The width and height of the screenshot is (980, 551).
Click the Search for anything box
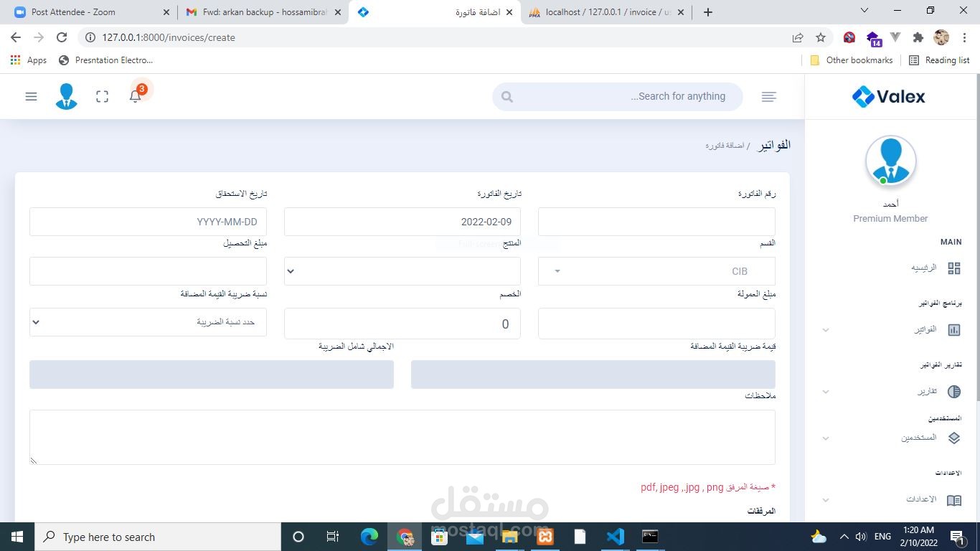click(618, 97)
